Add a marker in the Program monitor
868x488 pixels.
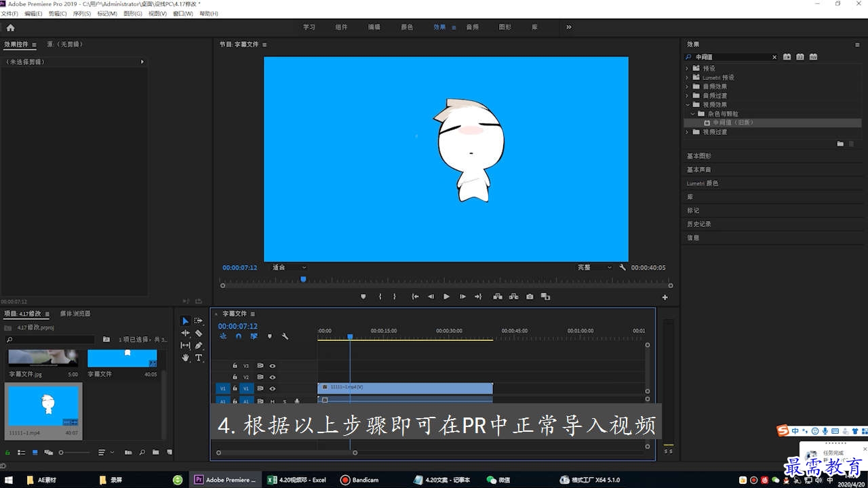click(x=363, y=296)
